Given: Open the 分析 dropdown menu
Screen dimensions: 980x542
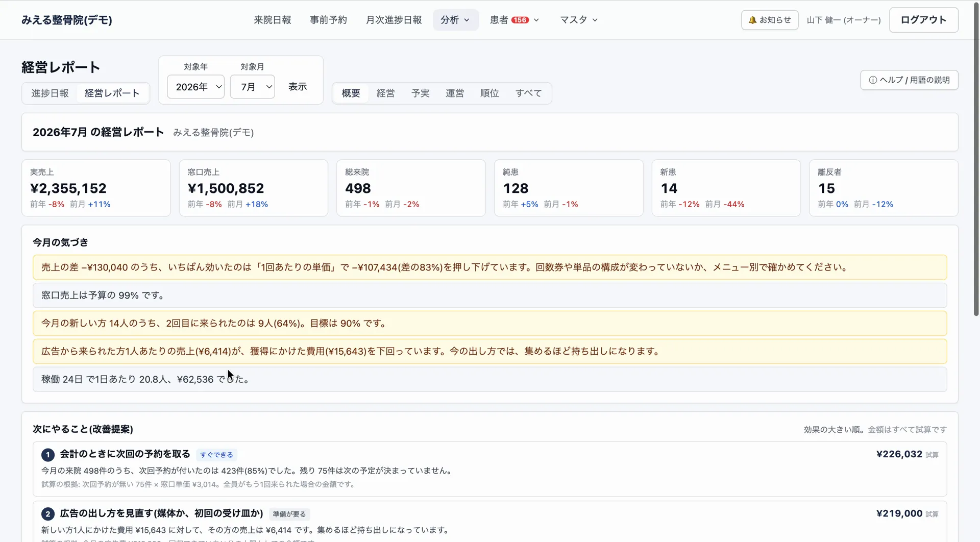Looking at the screenshot, I should 455,20.
